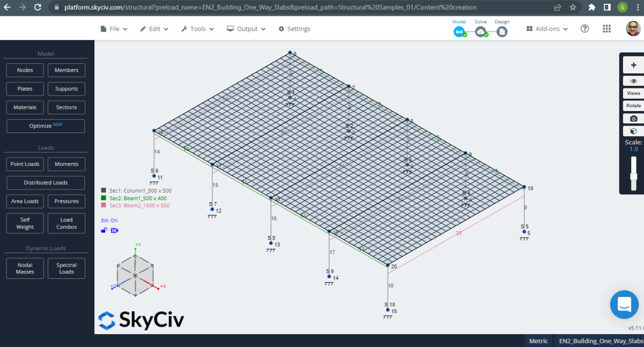Open the Settings menu
The width and height of the screenshot is (644, 347).
click(x=294, y=28)
